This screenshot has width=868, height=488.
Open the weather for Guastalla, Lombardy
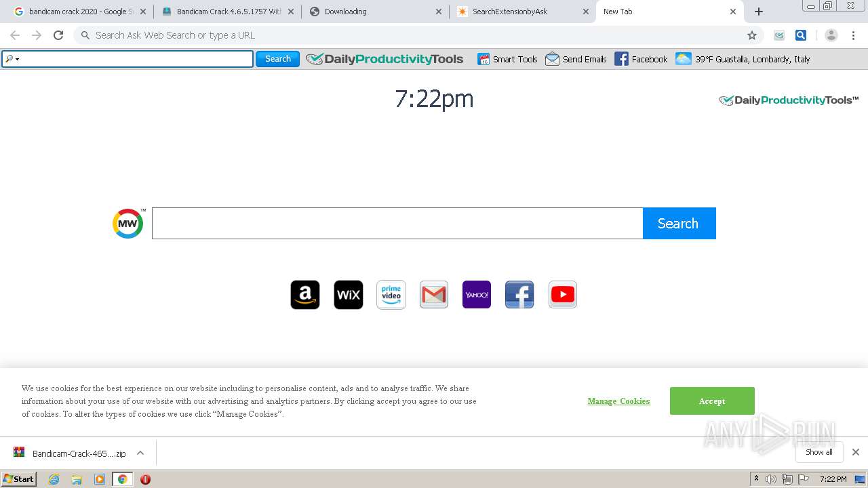point(743,59)
